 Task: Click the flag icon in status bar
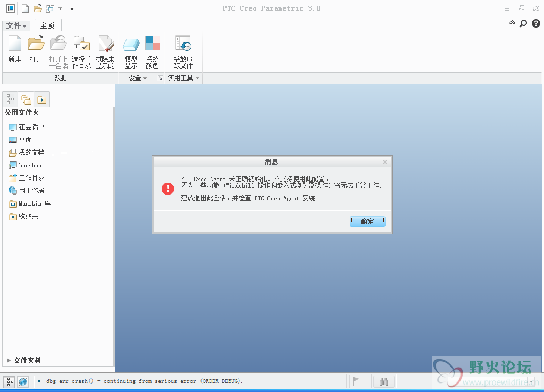pos(356,381)
